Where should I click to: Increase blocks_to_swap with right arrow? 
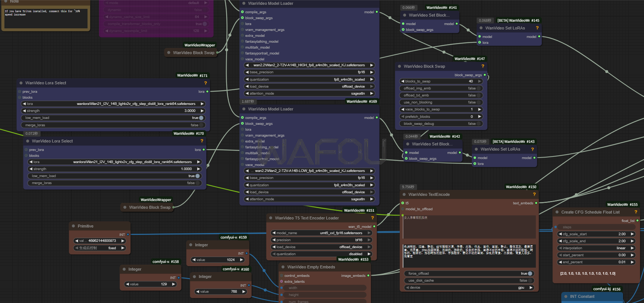coord(479,81)
